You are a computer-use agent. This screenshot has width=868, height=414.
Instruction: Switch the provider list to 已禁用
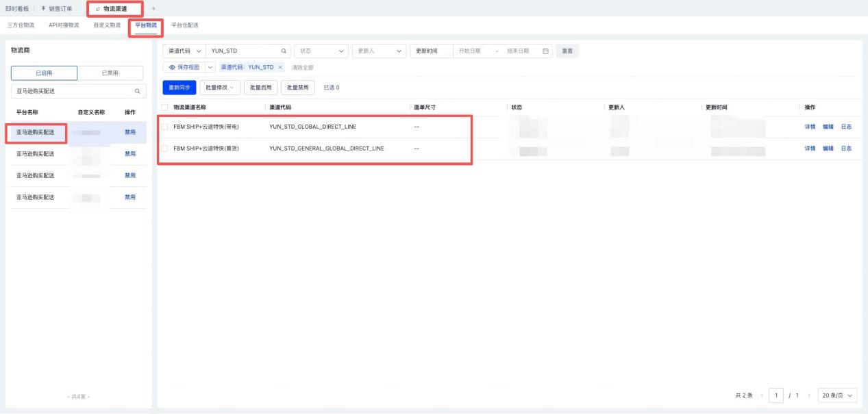[x=110, y=73]
